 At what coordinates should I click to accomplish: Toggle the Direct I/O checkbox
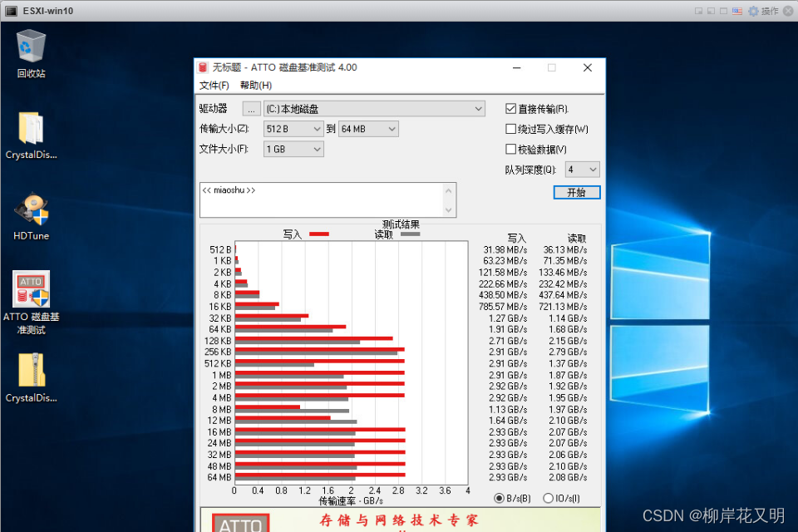511,108
